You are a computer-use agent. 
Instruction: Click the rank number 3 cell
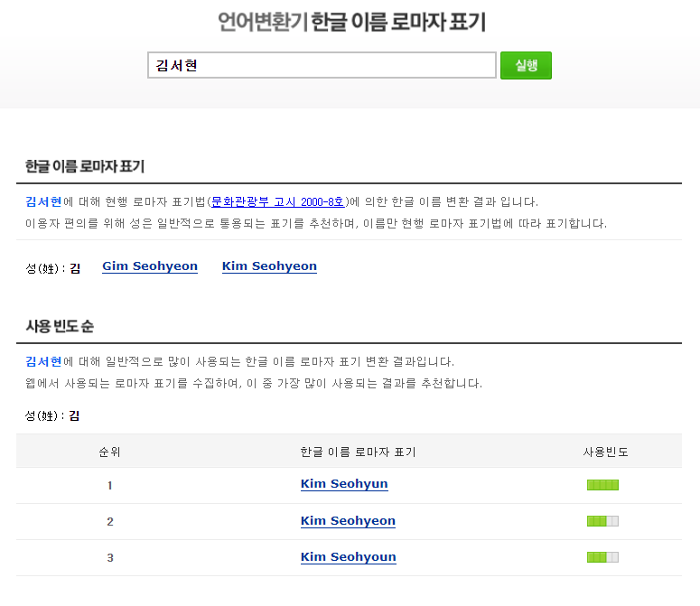110,558
